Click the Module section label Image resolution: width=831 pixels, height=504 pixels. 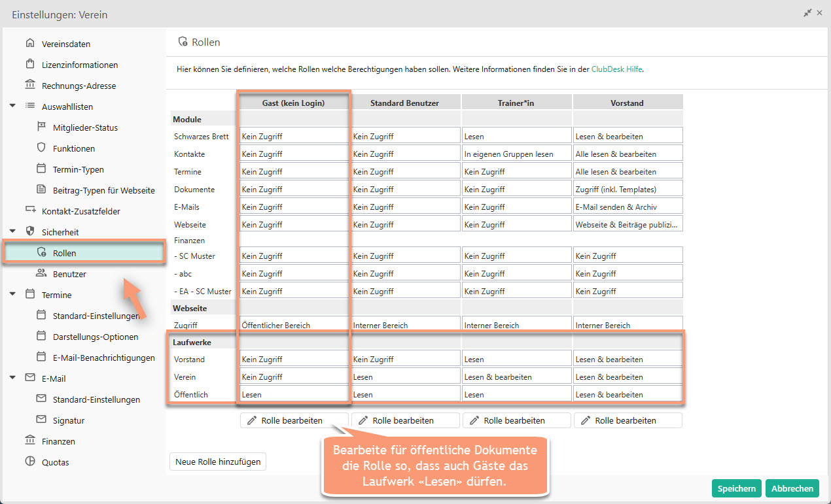tap(187, 120)
